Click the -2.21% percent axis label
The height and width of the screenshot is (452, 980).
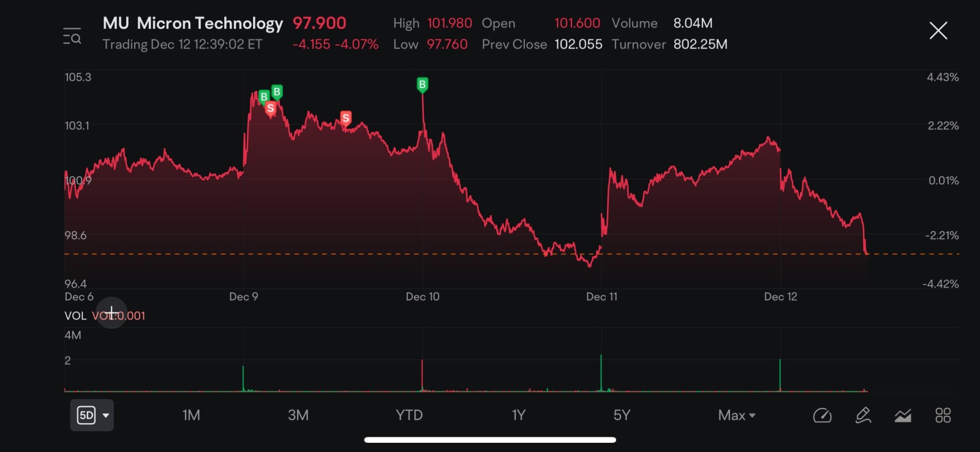pos(942,235)
